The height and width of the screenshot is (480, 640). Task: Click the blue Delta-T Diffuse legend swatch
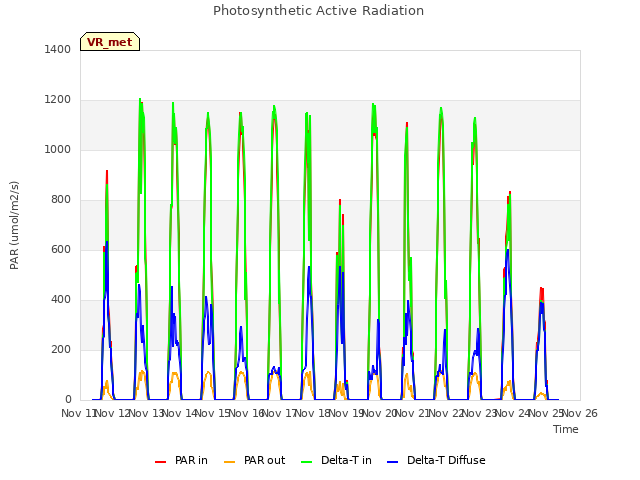[392, 462]
